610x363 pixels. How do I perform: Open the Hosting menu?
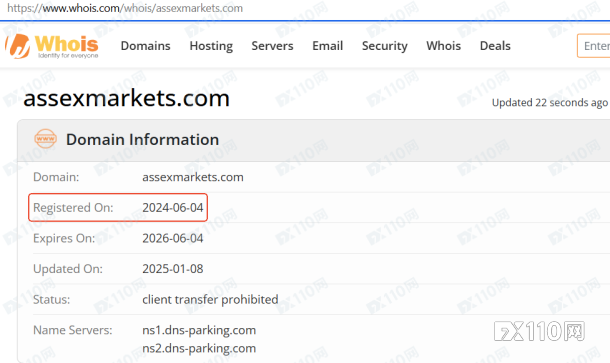pyautogui.click(x=211, y=46)
